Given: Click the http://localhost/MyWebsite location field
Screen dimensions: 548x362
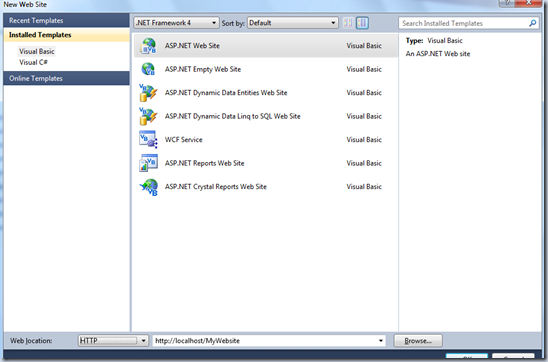Looking at the screenshot, I should (x=269, y=341).
